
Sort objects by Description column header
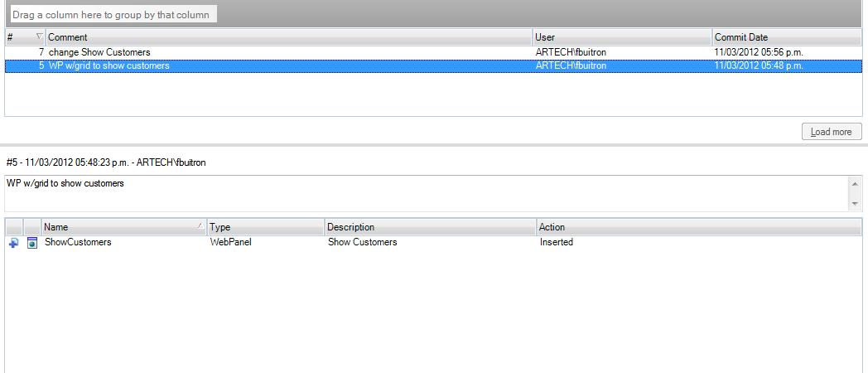coord(431,227)
